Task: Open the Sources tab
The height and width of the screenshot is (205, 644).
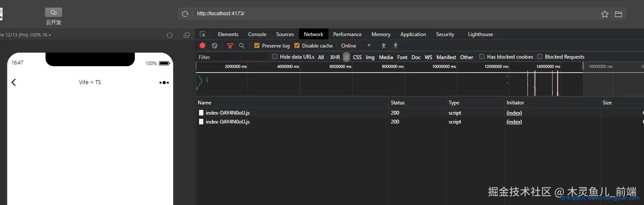Action: pyautogui.click(x=285, y=34)
